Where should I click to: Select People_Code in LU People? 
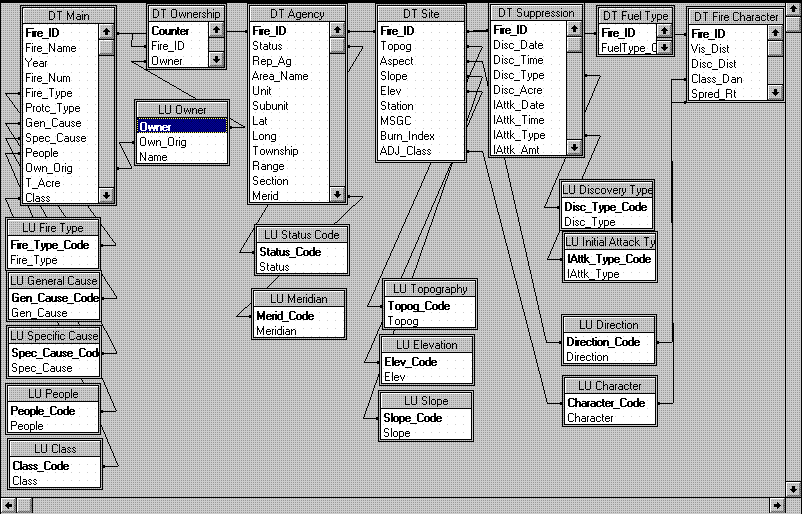coord(42,411)
